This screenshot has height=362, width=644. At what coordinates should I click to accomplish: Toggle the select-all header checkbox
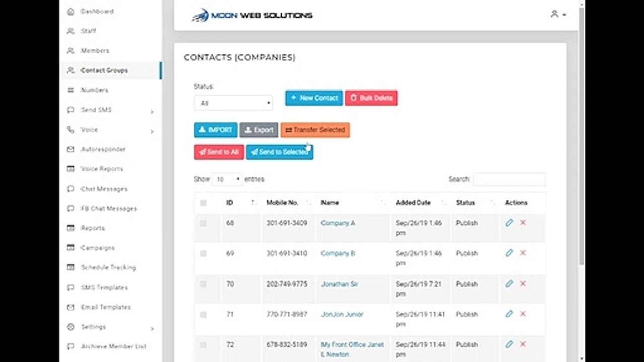pyautogui.click(x=203, y=203)
